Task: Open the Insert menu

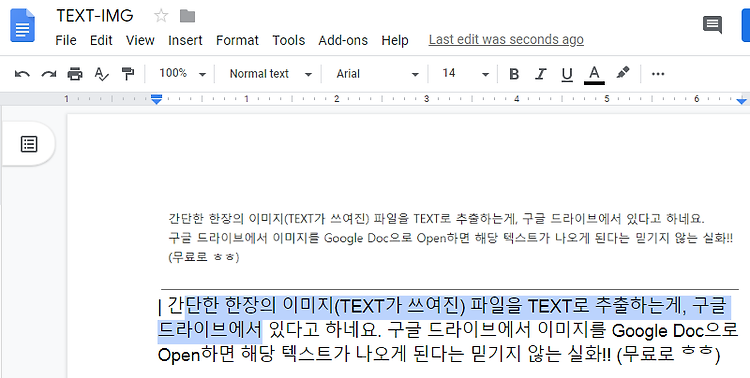Action: coord(185,40)
